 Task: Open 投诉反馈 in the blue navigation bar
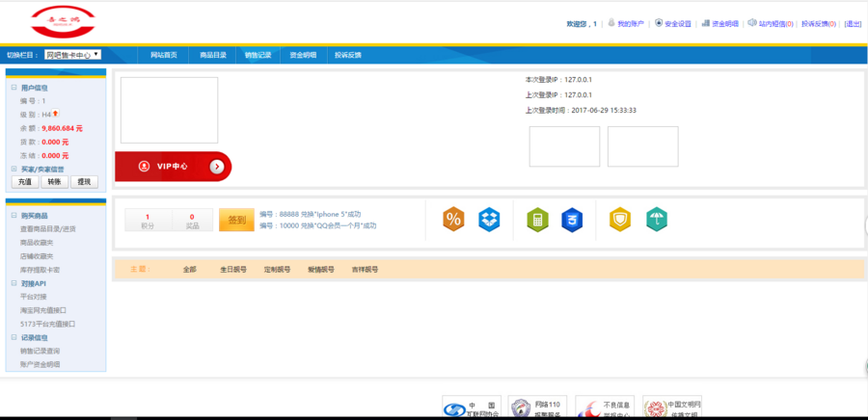tap(347, 55)
